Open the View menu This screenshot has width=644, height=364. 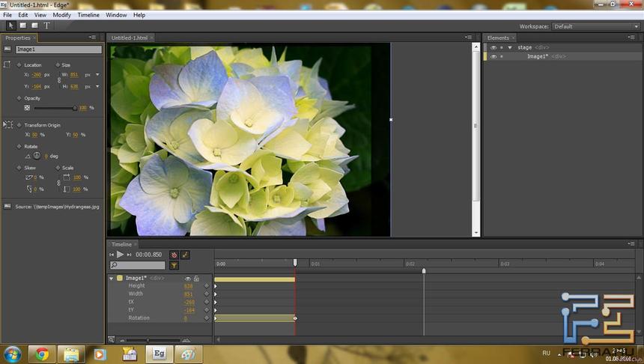pos(40,15)
